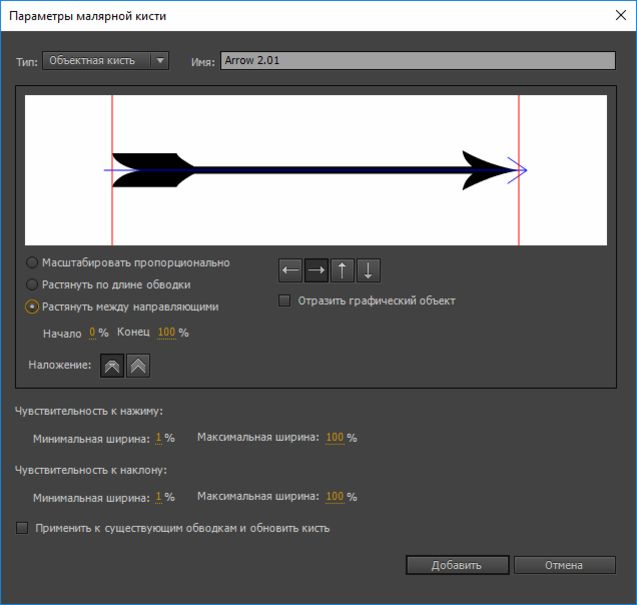Open the Тип brush type dropdown
The image size is (637, 605).
click(x=105, y=61)
